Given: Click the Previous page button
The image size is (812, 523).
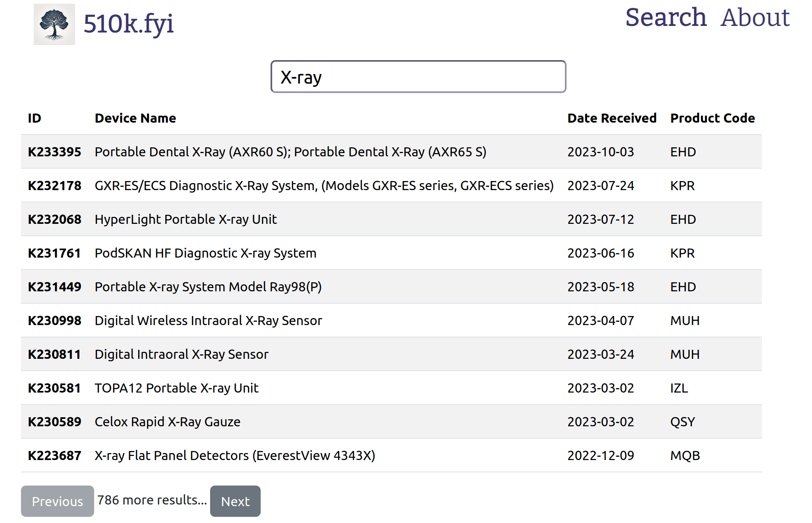Looking at the screenshot, I should pyautogui.click(x=58, y=501).
